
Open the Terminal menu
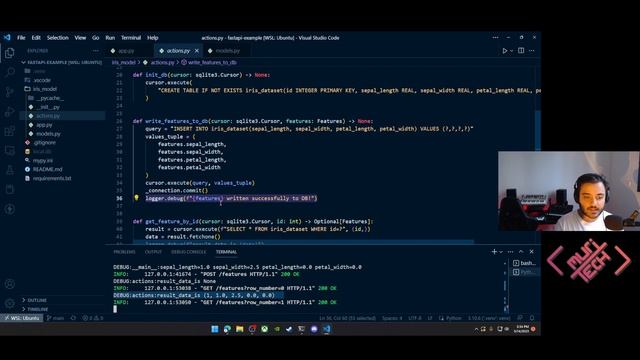[x=131, y=38]
